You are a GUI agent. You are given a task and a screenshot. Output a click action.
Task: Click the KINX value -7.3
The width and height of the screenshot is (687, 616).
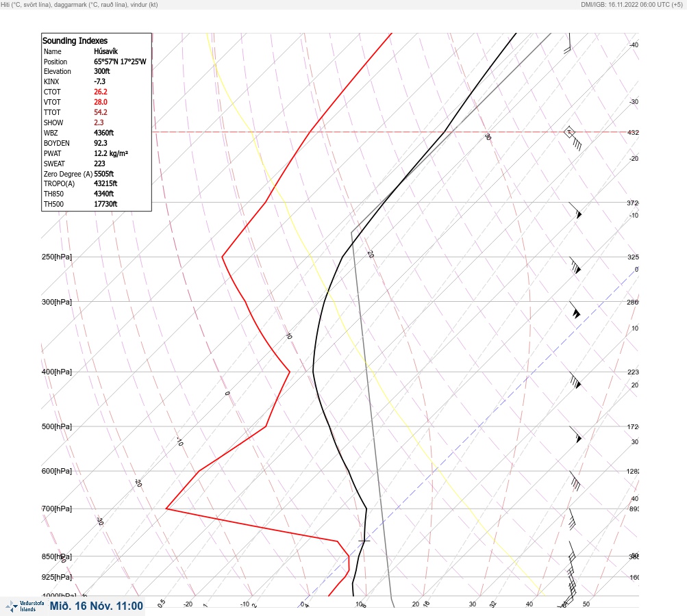[x=99, y=81]
